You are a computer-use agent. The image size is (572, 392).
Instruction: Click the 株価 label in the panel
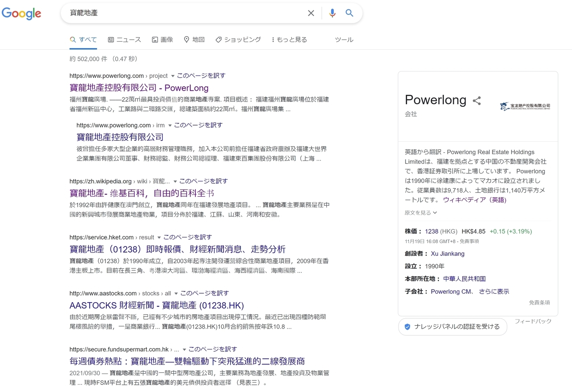tap(413, 232)
